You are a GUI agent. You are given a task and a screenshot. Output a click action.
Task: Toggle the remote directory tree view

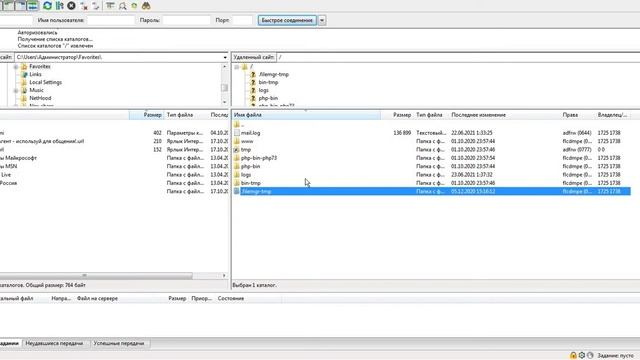click(x=20, y=6)
